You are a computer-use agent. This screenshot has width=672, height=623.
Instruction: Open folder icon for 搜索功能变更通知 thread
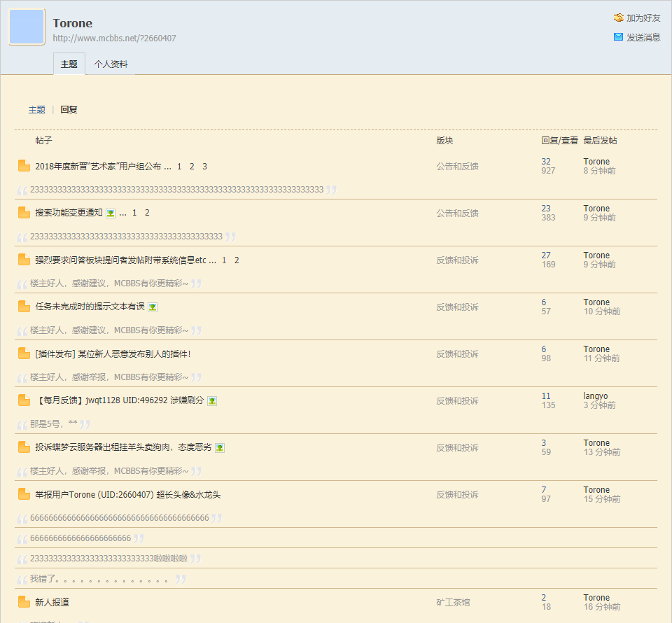coord(24,213)
